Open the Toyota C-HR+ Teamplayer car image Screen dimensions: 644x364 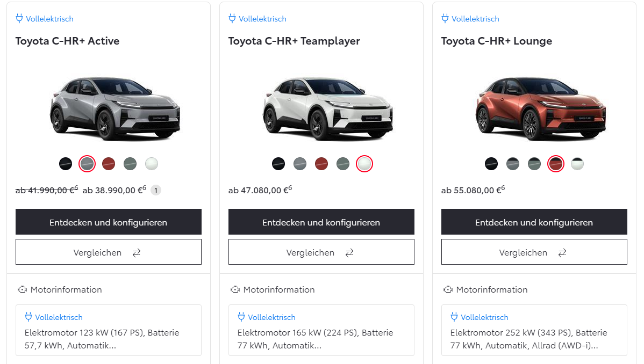pyautogui.click(x=321, y=107)
